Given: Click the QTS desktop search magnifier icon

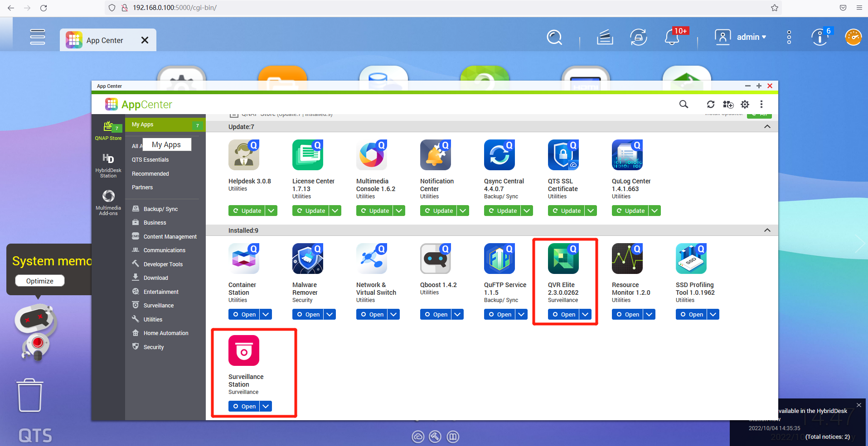Looking at the screenshot, I should click(x=554, y=37).
